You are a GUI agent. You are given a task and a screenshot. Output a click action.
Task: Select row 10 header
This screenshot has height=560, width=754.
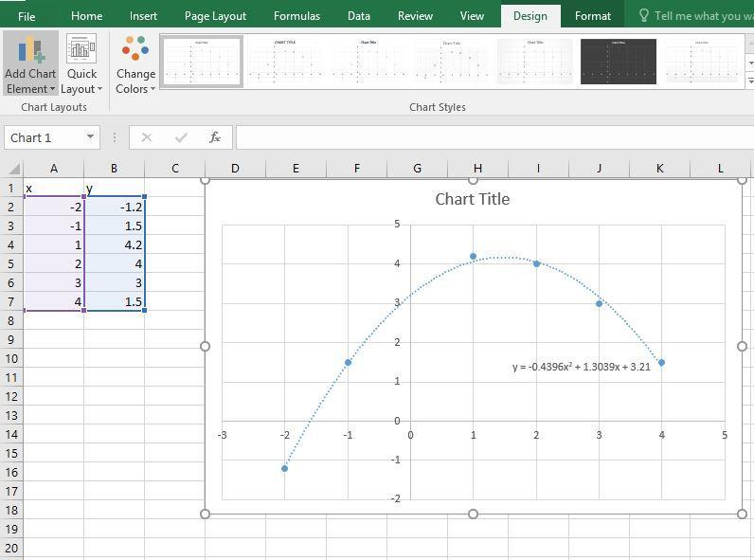10,358
